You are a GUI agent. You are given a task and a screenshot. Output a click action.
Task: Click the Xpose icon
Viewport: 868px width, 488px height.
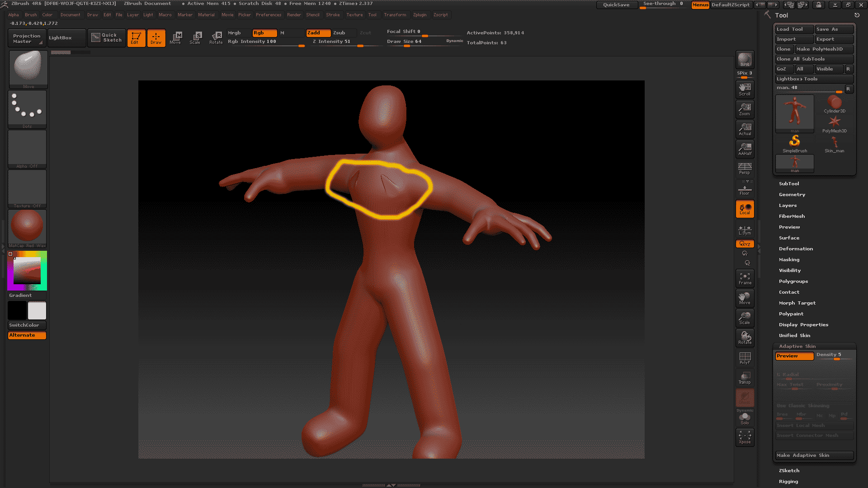click(745, 437)
